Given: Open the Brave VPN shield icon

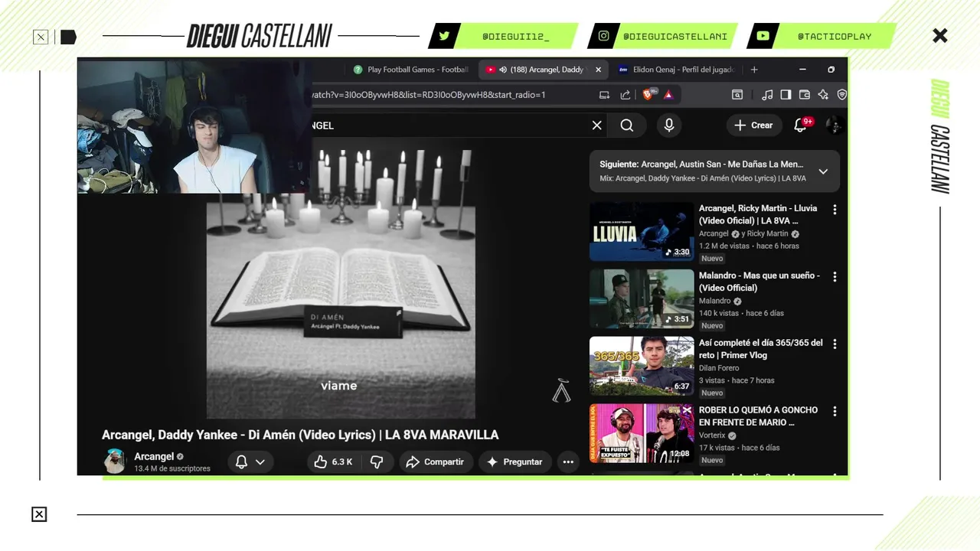Looking at the screenshot, I should coord(841,95).
